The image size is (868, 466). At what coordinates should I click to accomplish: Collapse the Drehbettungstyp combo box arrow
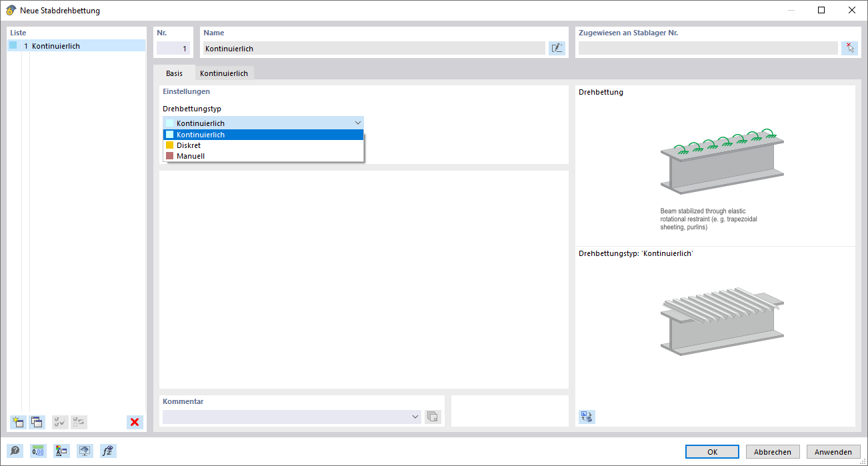[x=358, y=123]
